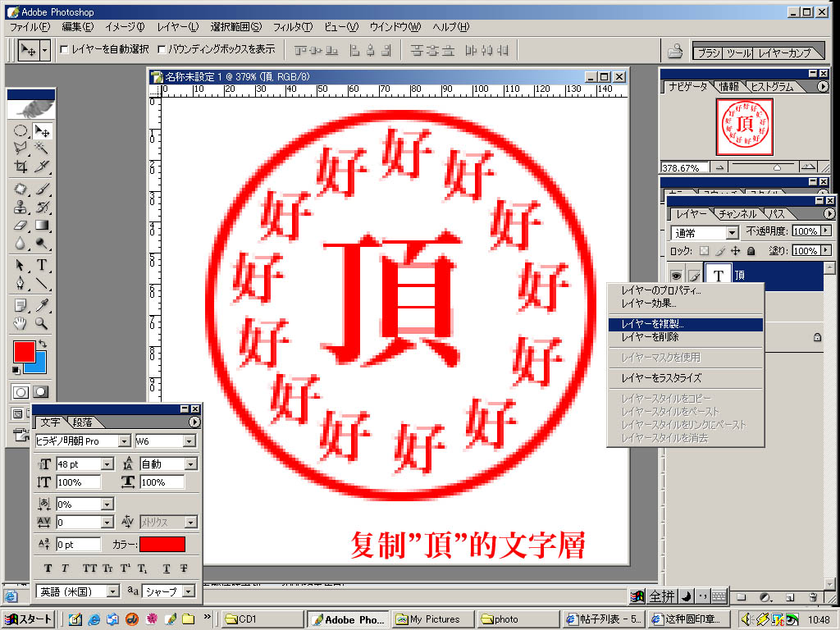The height and width of the screenshot is (630, 840).
Task: Open the anti-aliasing シャープ dropdown
Action: coord(188,591)
